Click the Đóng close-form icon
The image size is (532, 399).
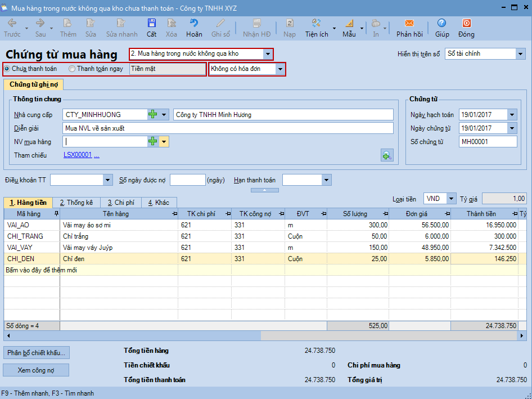coord(466,28)
